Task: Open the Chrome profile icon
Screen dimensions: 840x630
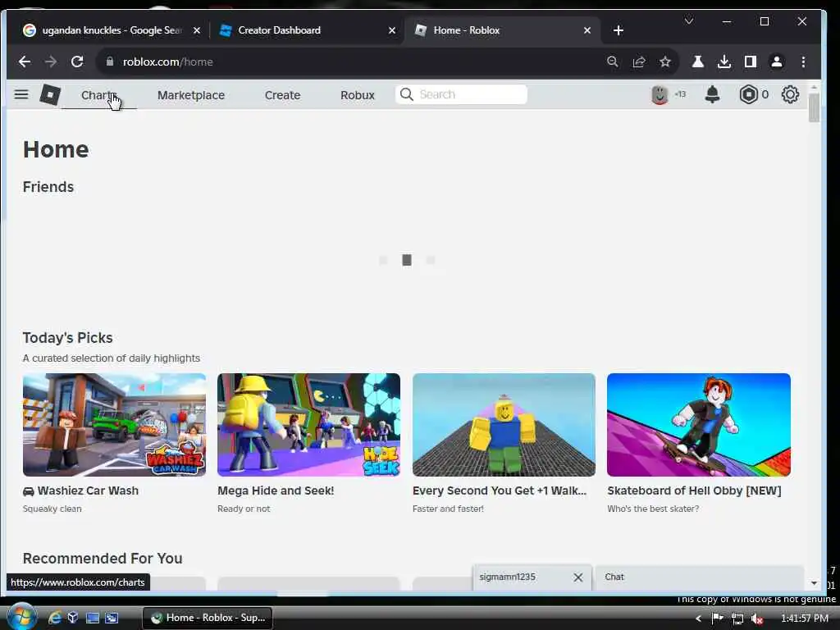Action: coord(776,62)
